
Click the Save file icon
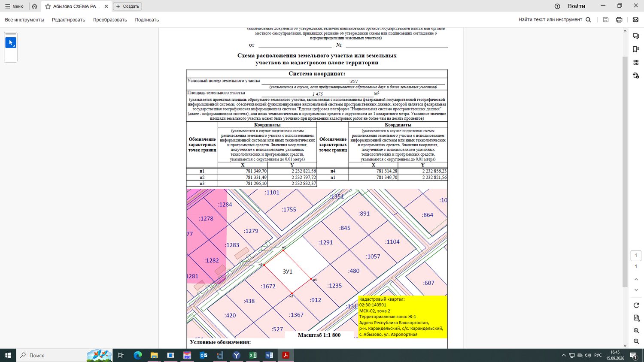point(606,20)
